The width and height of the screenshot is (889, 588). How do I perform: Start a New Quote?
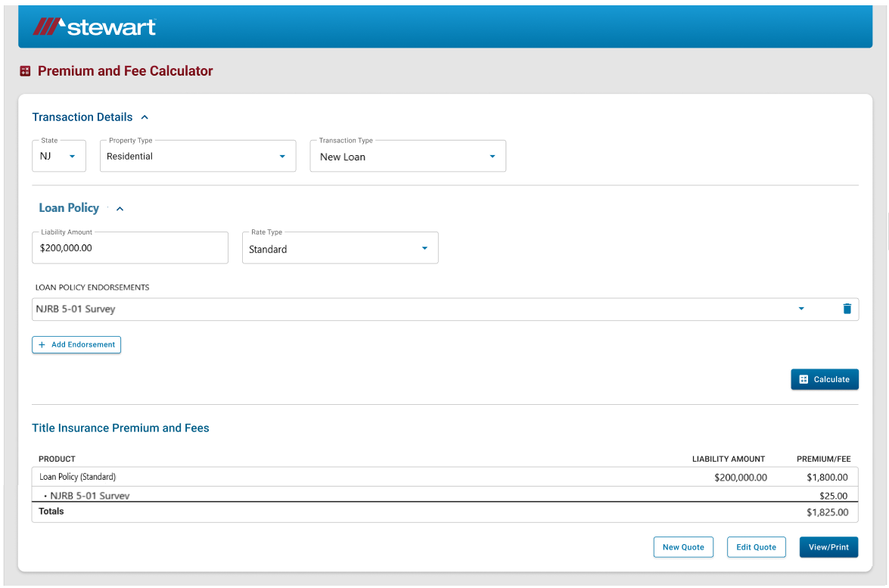click(x=683, y=546)
